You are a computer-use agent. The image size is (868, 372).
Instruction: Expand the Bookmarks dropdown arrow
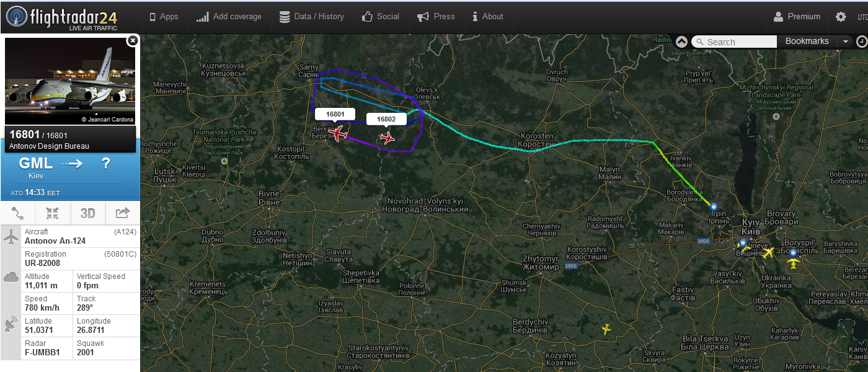tap(845, 42)
